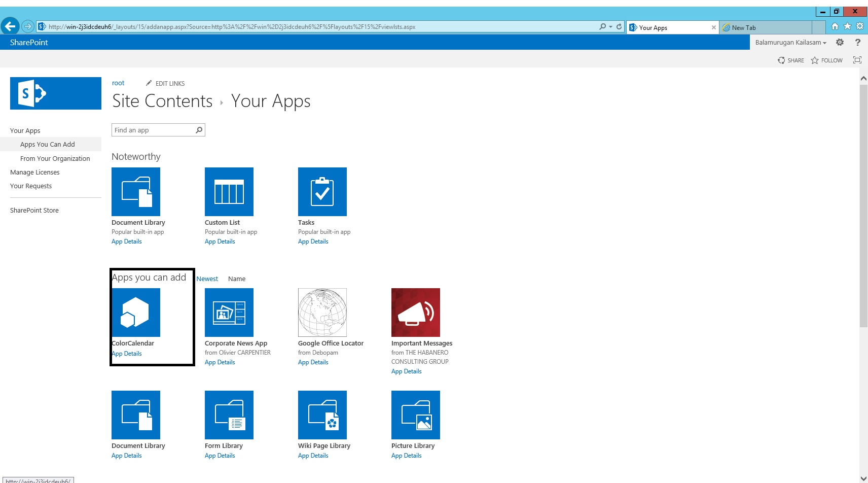Open App Details under Wiki Page Library

[x=313, y=456]
